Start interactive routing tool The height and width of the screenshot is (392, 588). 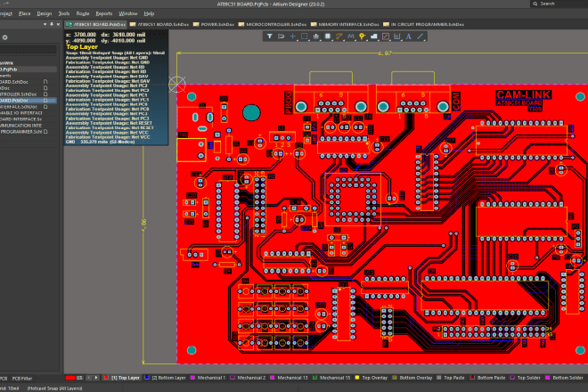click(339, 37)
